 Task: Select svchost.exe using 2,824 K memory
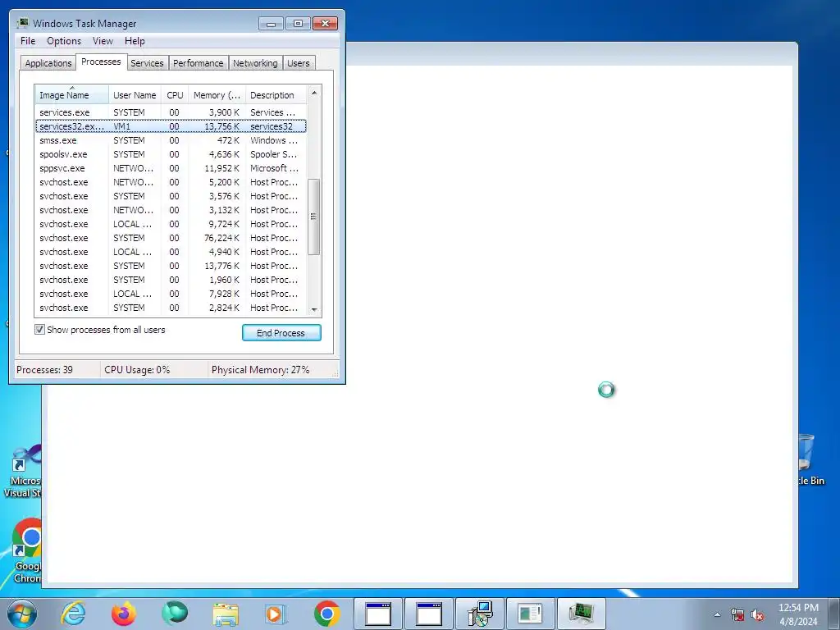(171, 308)
